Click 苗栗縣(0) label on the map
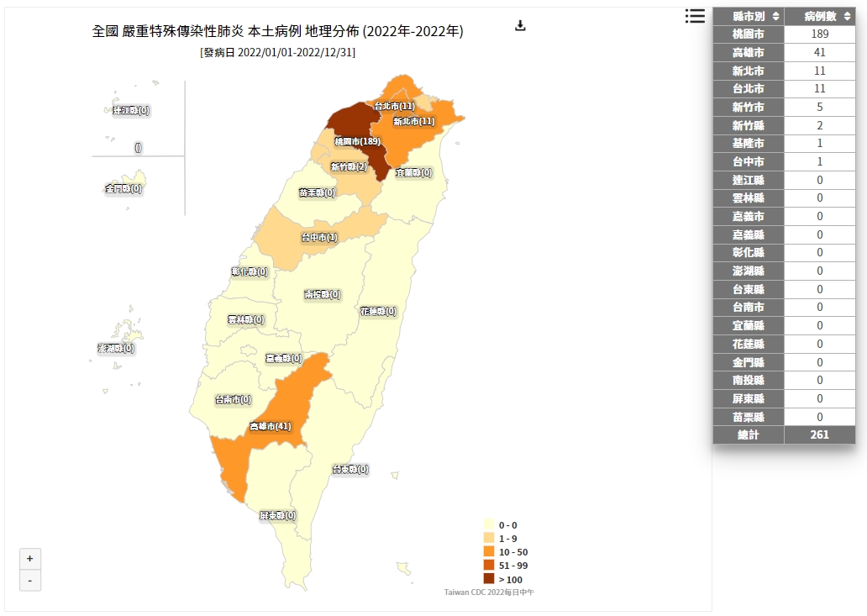The image size is (867, 616). 318,192
